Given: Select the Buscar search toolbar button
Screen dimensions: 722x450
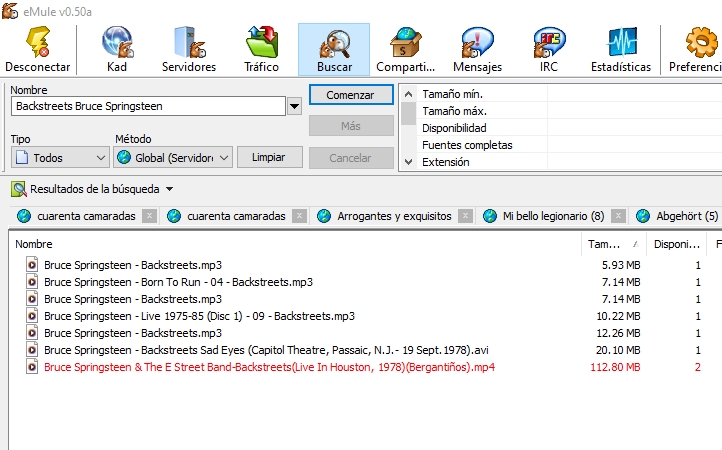Looking at the screenshot, I should pyautogui.click(x=334, y=49).
